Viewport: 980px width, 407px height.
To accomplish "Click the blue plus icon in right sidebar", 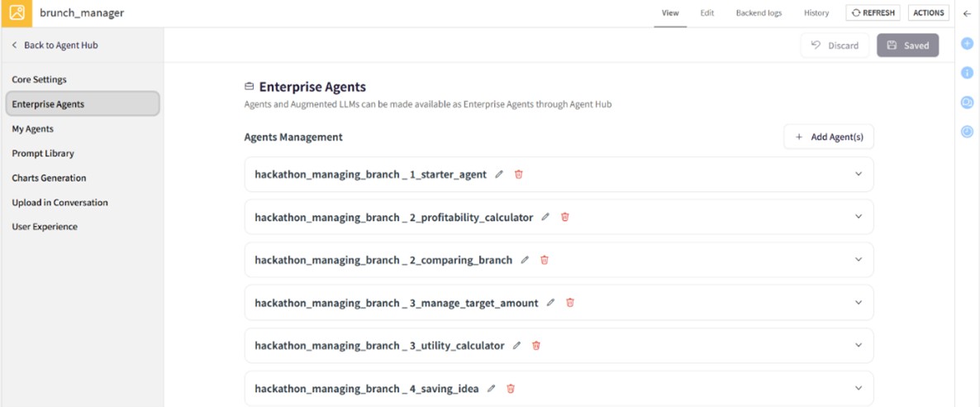I will point(967,44).
